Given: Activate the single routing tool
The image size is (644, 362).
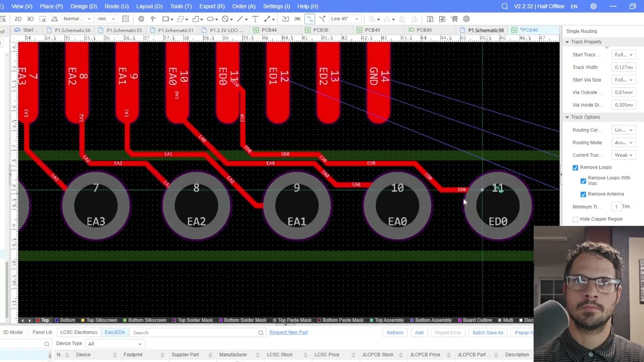Looking at the screenshot, I should 310,19.
